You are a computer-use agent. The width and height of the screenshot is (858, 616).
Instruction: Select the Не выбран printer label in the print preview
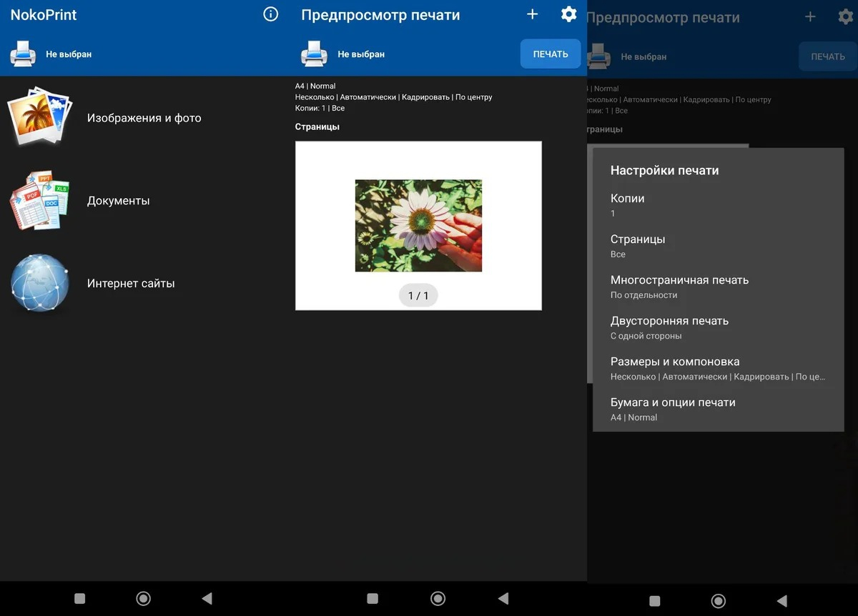pos(361,54)
